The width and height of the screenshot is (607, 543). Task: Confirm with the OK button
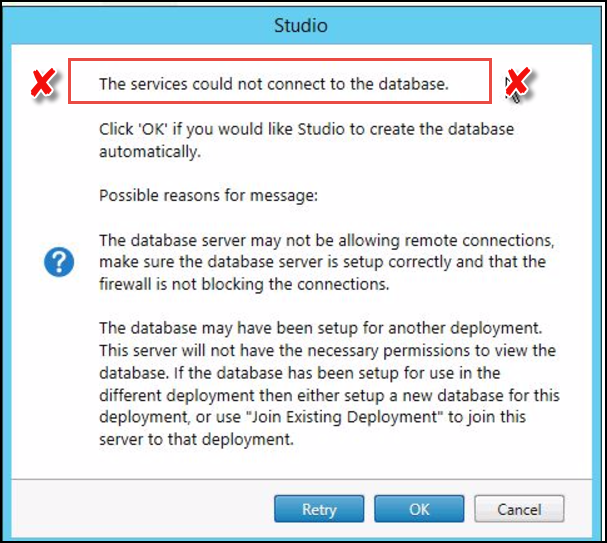[419, 509]
